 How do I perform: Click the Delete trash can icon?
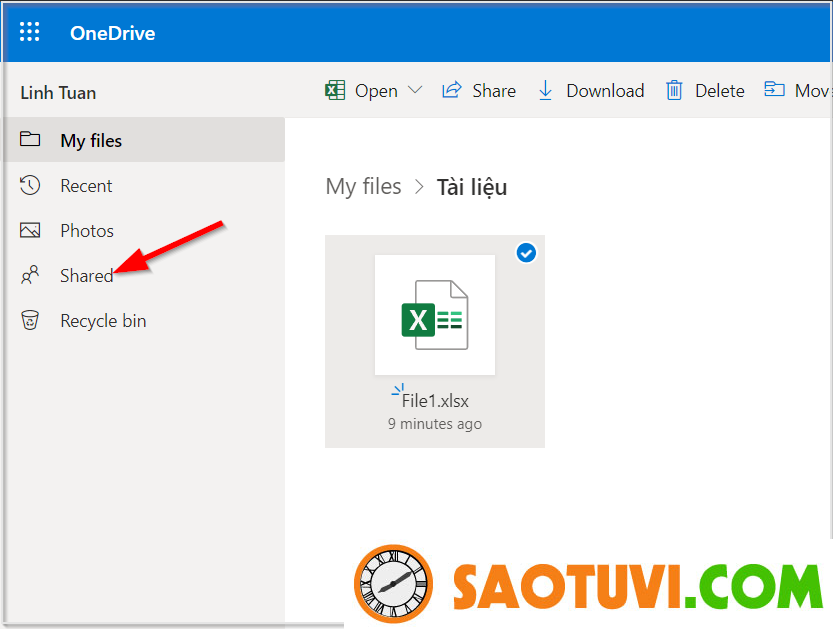[675, 90]
